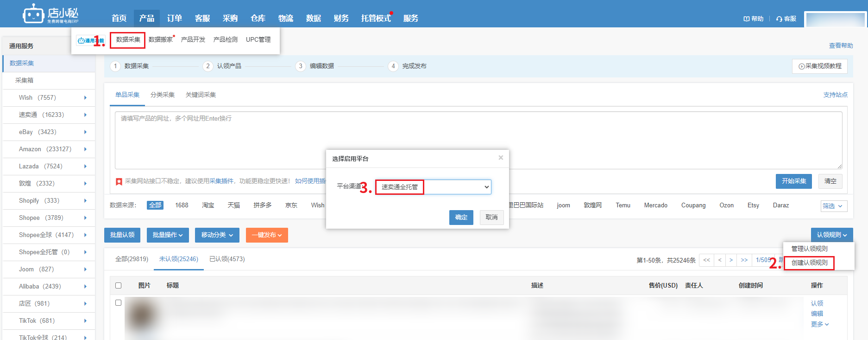Click the 开始采集 button
Viewport: 868px width, 340px height.
(794, 181)
